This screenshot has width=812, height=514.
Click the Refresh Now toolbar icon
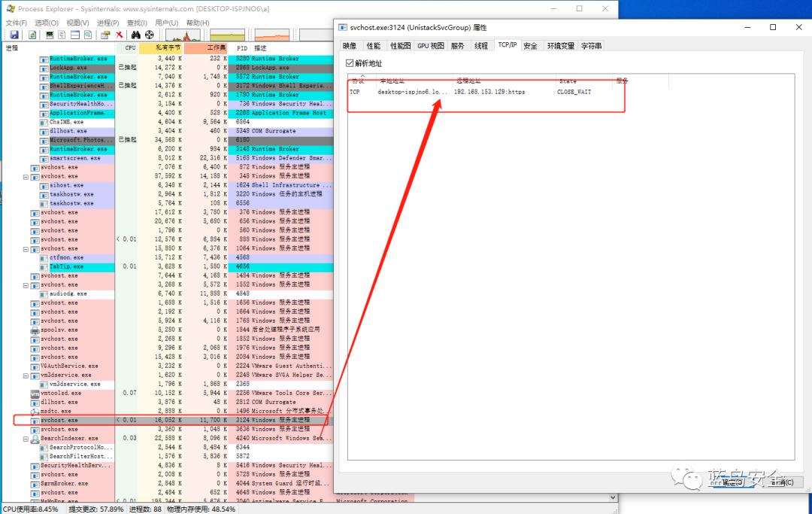coord(32,35)
